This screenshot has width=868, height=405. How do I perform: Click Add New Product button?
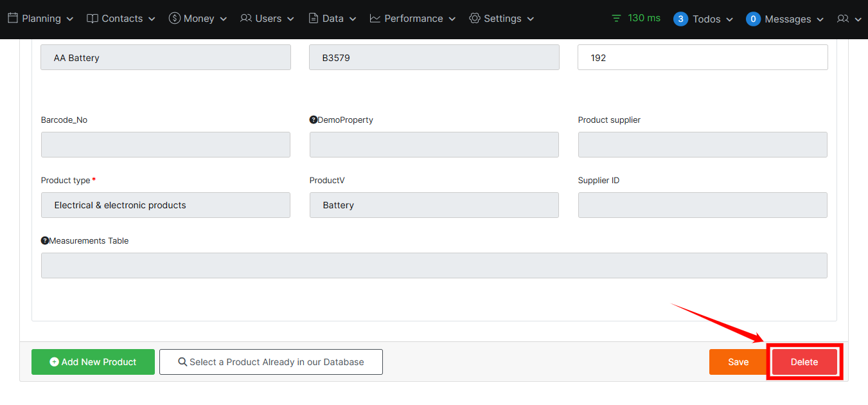(x=93, y=362)
